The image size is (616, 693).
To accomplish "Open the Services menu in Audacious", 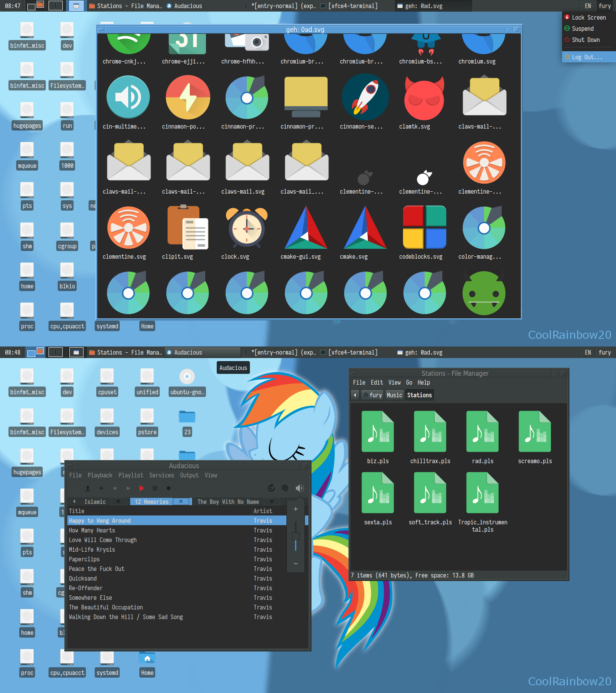I will coord(162,475).
